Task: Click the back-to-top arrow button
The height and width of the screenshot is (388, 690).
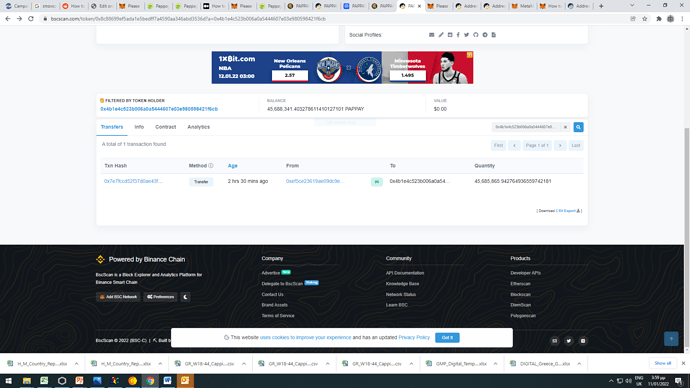Action: click(x=671, y=339)
